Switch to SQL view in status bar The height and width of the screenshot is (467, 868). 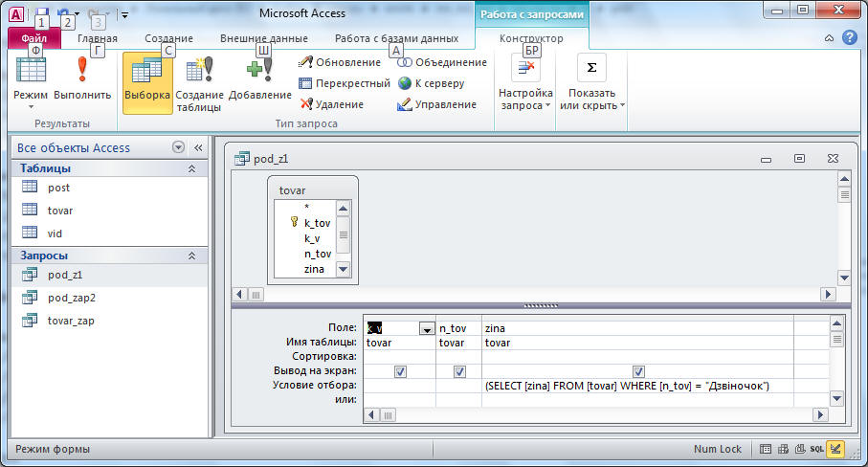(817, 449)
